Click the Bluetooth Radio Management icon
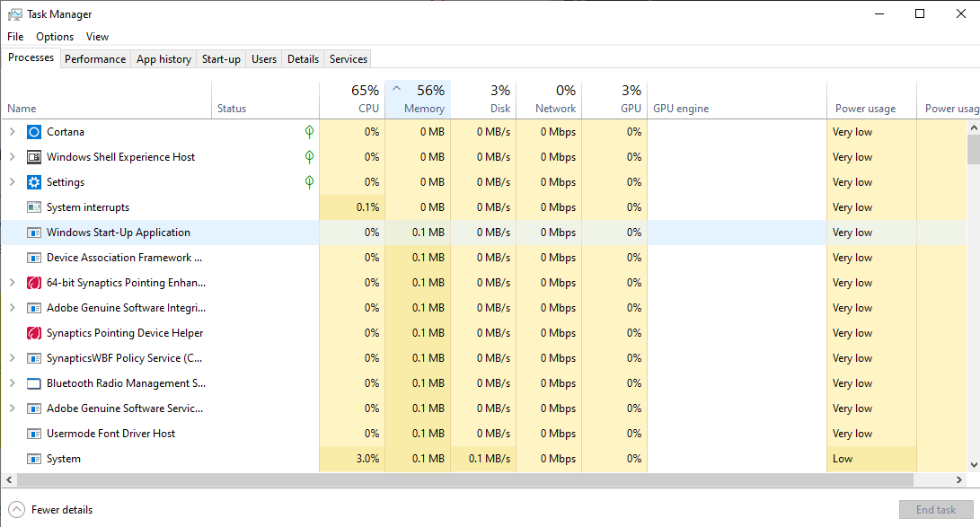This screenshot has width=980, height=527. click(34, 383)
